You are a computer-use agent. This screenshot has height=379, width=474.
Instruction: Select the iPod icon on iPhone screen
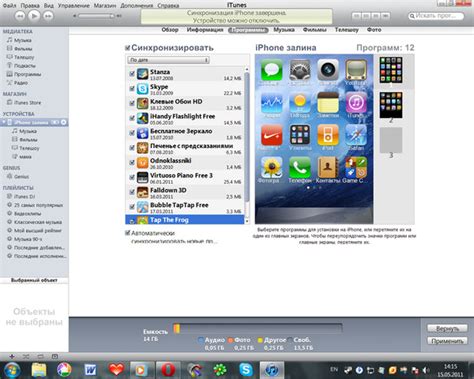point(328,135)
